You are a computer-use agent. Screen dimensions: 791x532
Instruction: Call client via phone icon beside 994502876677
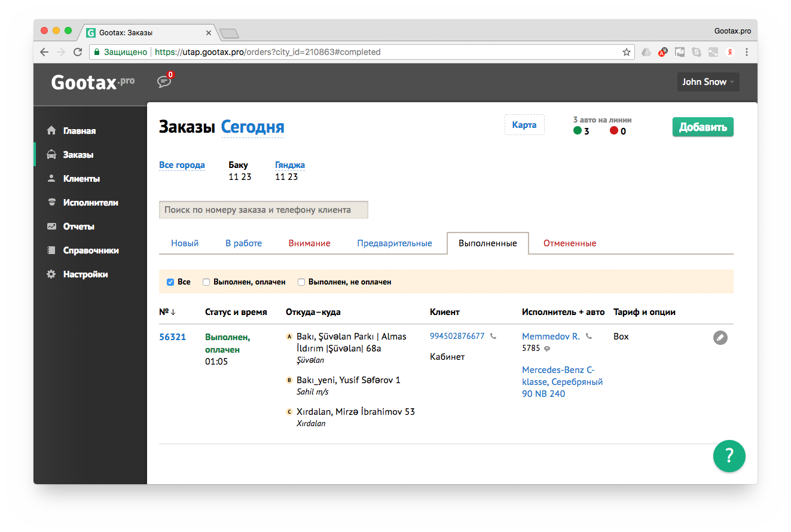493,337
